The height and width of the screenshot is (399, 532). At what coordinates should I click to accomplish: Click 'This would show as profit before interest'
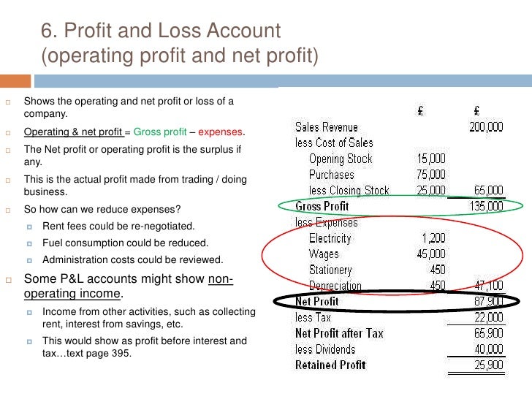tap(145, 346)
